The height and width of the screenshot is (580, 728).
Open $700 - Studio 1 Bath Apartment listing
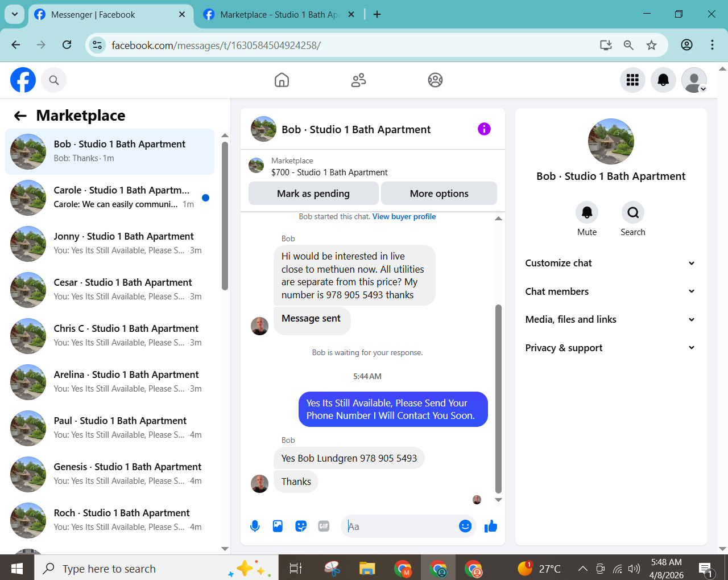tap(329, 172)
